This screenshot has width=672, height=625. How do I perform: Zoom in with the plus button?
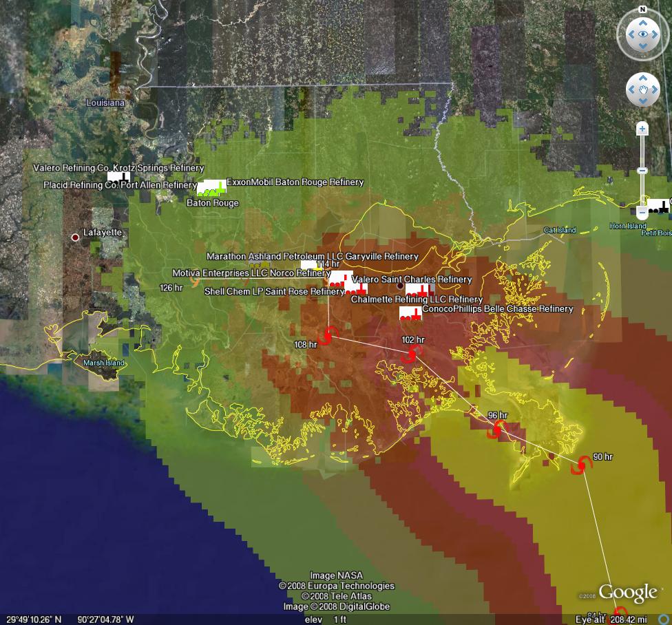point(642,129)
